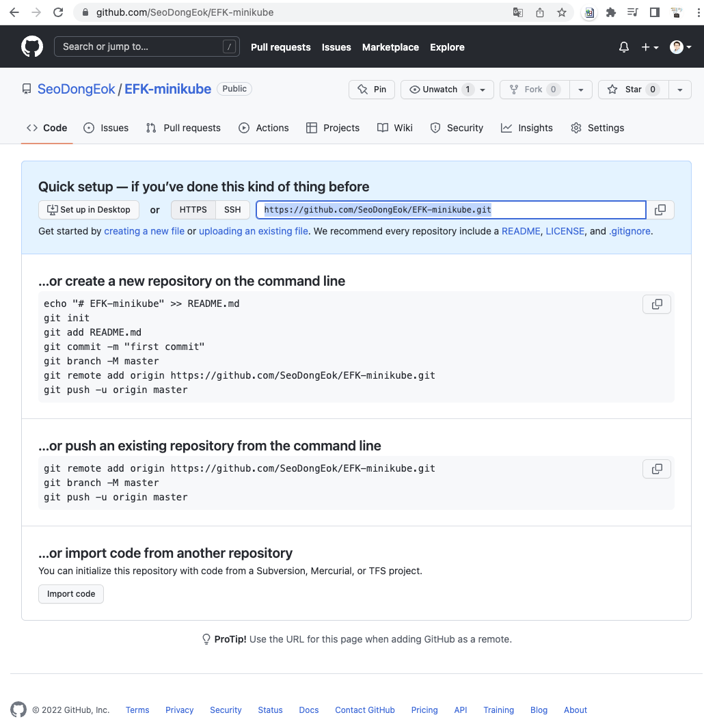Click Issues in top header
This screenshot has width=704, height=728.
(x=336, y=47)
